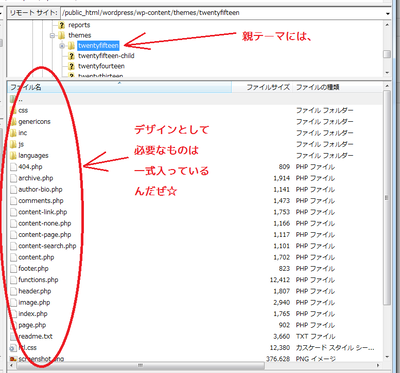Select the inc folder row
400x373 pixels.
(195, 133)
